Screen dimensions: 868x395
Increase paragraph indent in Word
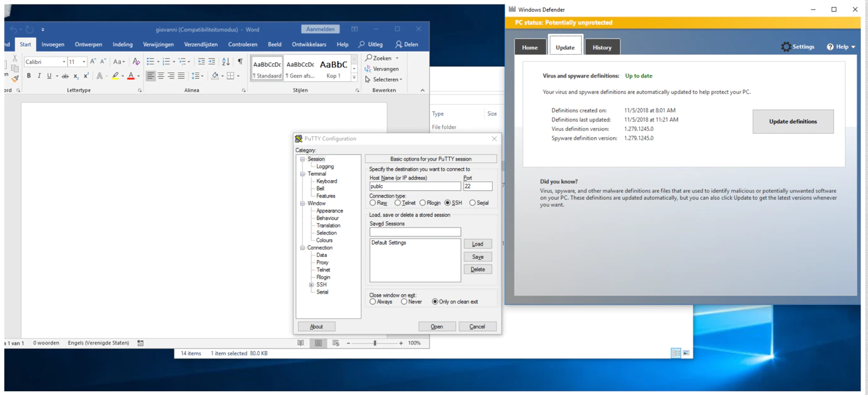(212, 62)
